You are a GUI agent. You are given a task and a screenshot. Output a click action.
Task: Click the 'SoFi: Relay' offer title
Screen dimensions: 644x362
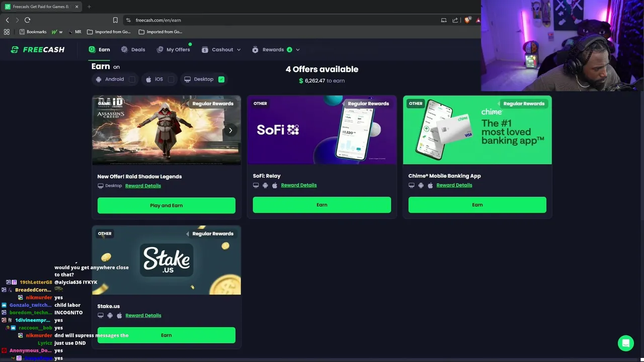point(267,176)
